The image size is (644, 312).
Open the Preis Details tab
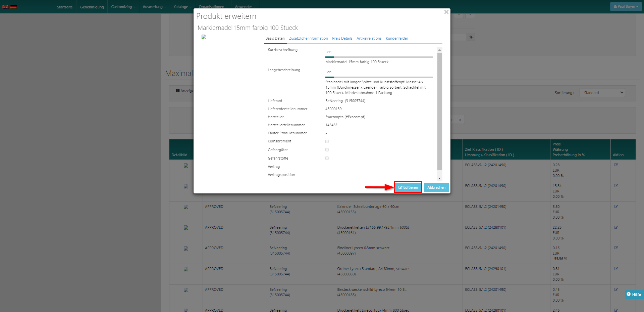point(342,38)
